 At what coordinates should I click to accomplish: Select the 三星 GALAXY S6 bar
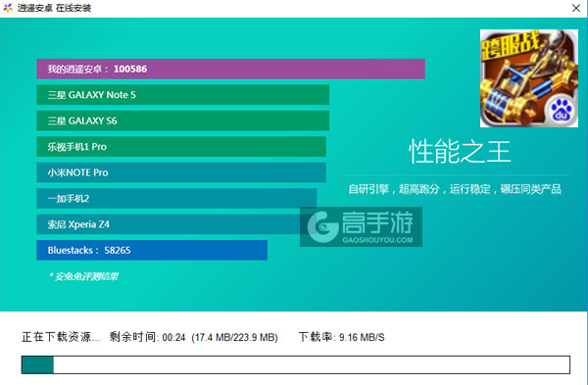click(x=182, y=120)
